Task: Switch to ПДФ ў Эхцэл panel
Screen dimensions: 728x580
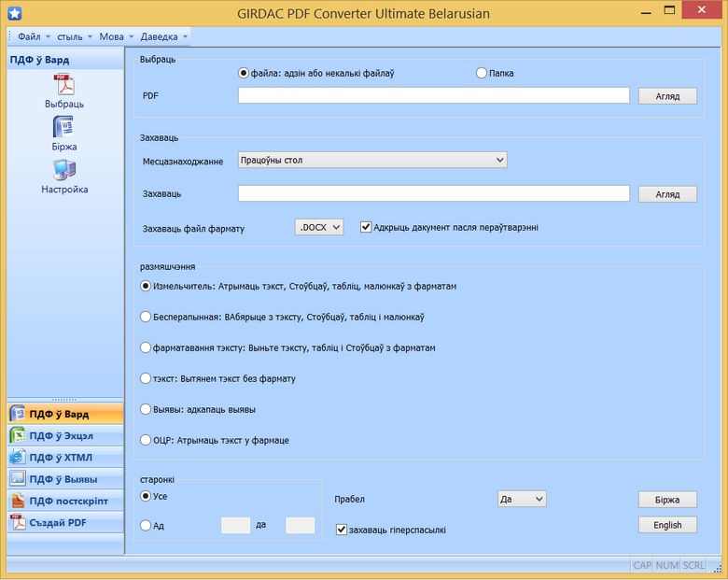Action: point(65,435)
